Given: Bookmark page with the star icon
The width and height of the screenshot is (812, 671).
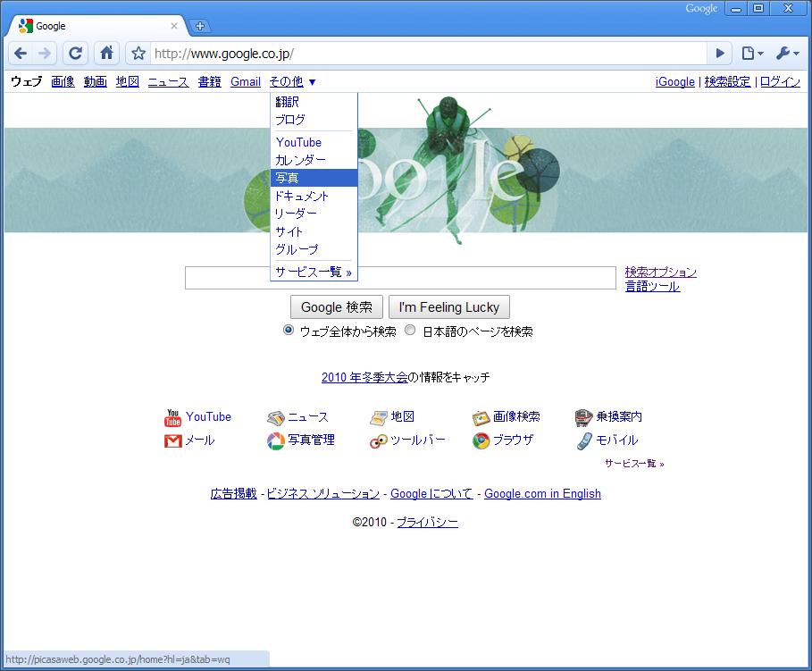Looking at the screenshot, I should point(138,54).
